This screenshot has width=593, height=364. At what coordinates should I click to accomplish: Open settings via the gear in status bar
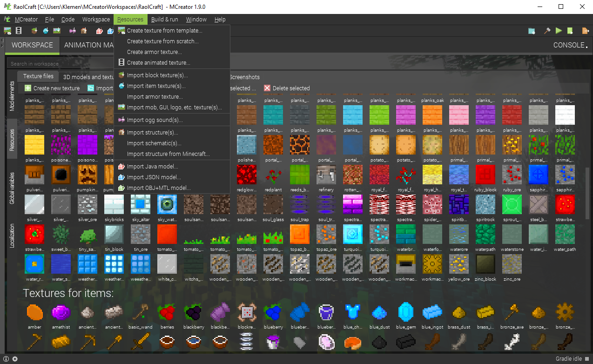(14, 359)
